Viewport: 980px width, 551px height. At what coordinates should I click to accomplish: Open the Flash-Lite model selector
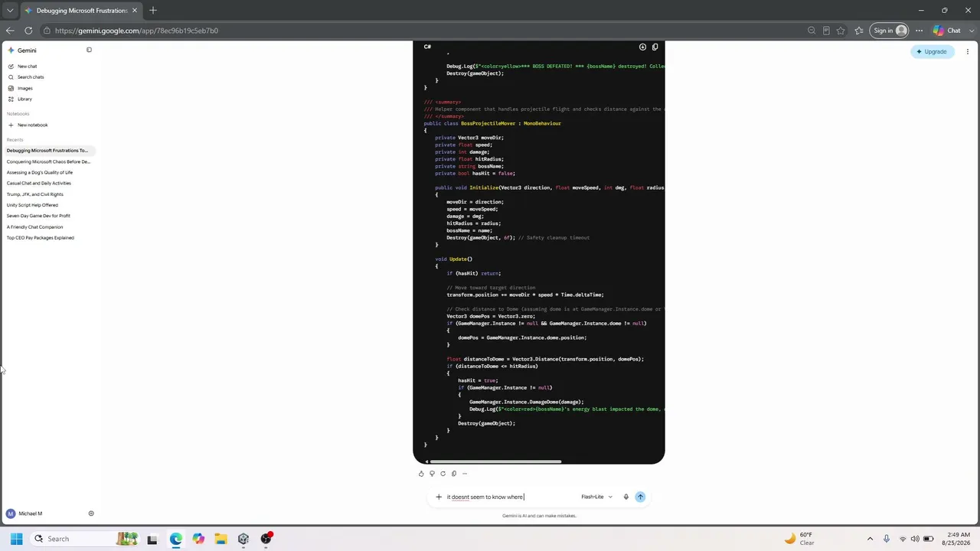click(x=596, y=497)
